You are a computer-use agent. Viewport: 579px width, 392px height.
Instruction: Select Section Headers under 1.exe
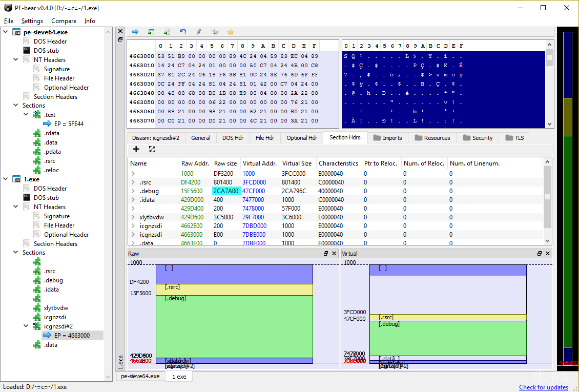click(55, 243)
